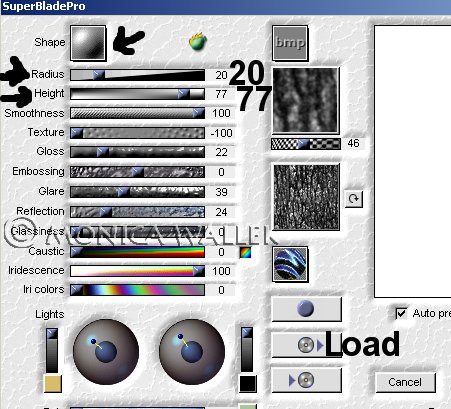The height and width of the screenshot is (409, 451).
Task: Open the light green color swatch at bottom
Action: click(248, 406)
